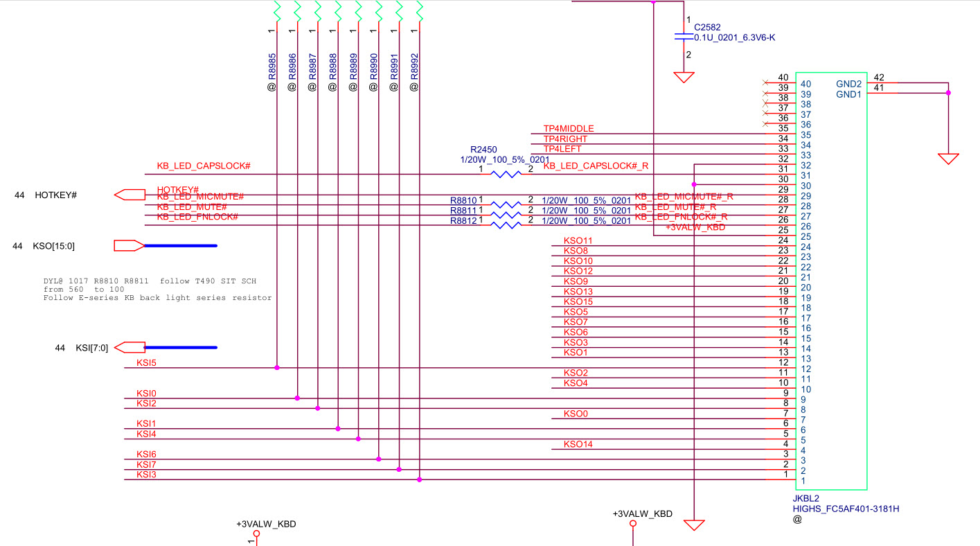The height and width of the screenshot is (546, 980).
Task: Click the KSO[15:0] bus port name
Action: click(x=53, y=246)
